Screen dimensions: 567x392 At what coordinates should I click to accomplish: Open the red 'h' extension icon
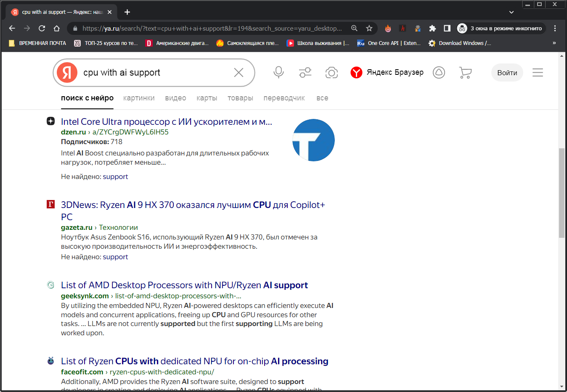pyautogui.click(x=403, y=28)
